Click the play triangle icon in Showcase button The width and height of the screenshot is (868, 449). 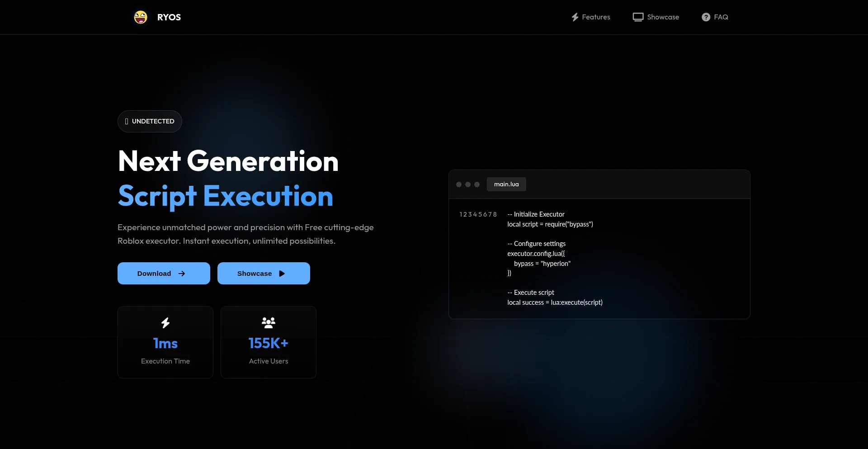282,274
